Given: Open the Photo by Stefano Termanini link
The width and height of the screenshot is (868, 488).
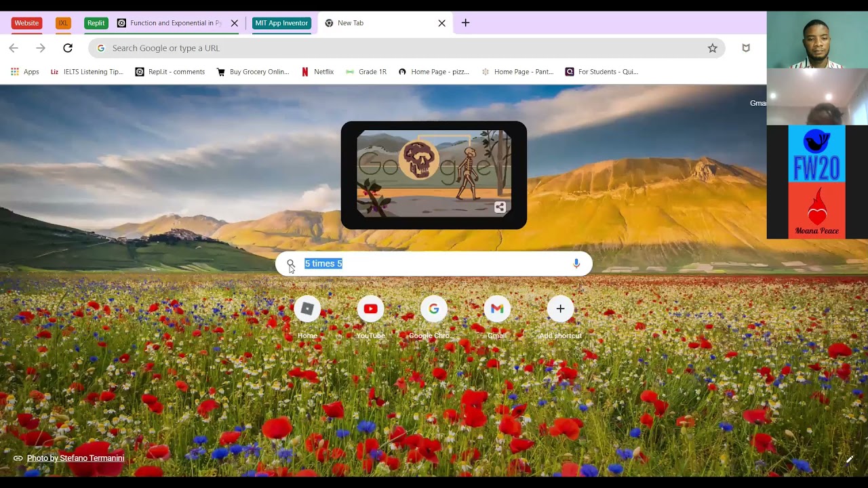Looking at the screenshot, I should [75, 458].
